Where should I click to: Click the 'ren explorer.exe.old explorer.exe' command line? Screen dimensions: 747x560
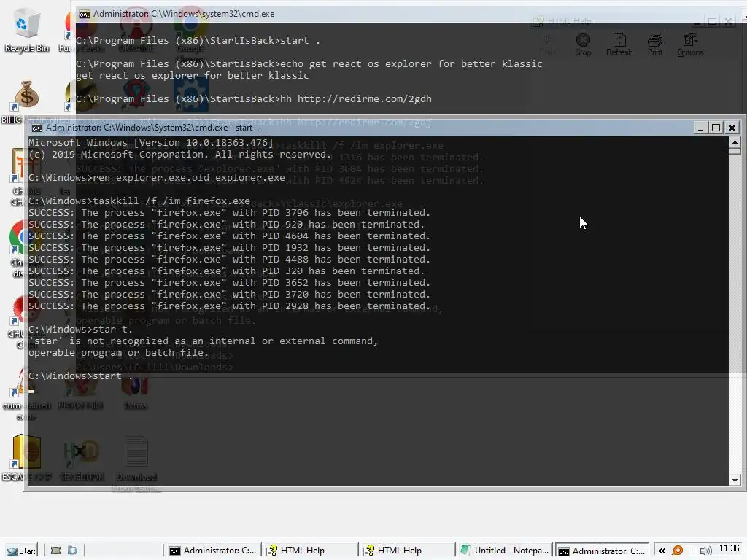[157, 178]
